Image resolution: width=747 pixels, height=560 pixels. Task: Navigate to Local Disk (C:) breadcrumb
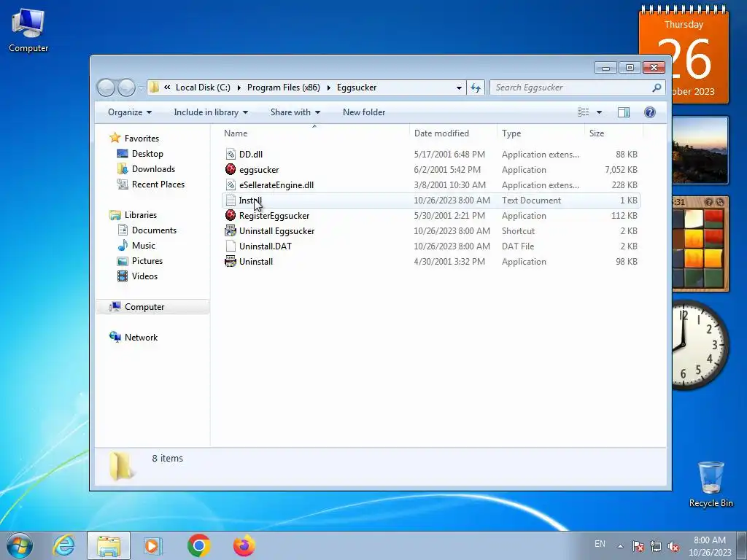[x=203, y=87]
